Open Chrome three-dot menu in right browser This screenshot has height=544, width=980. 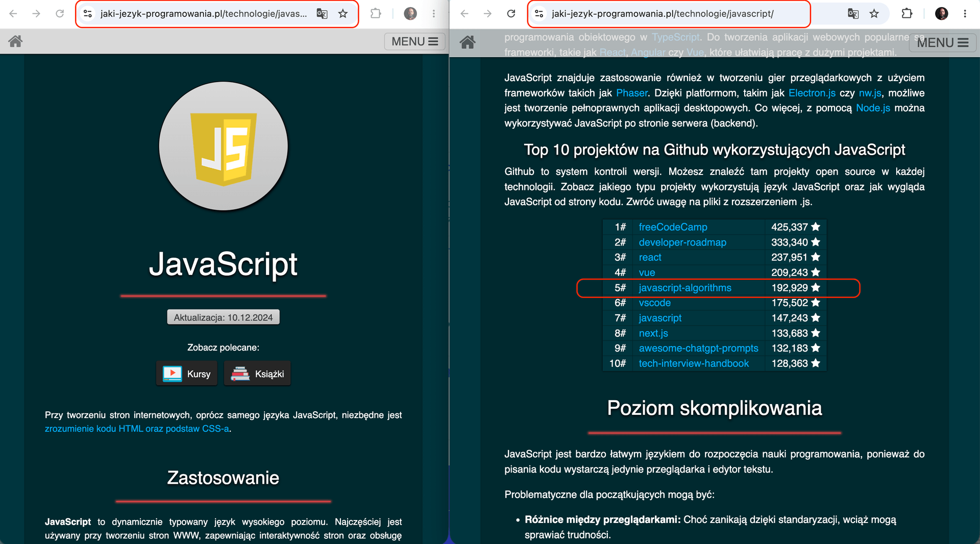tap(965, 14)
